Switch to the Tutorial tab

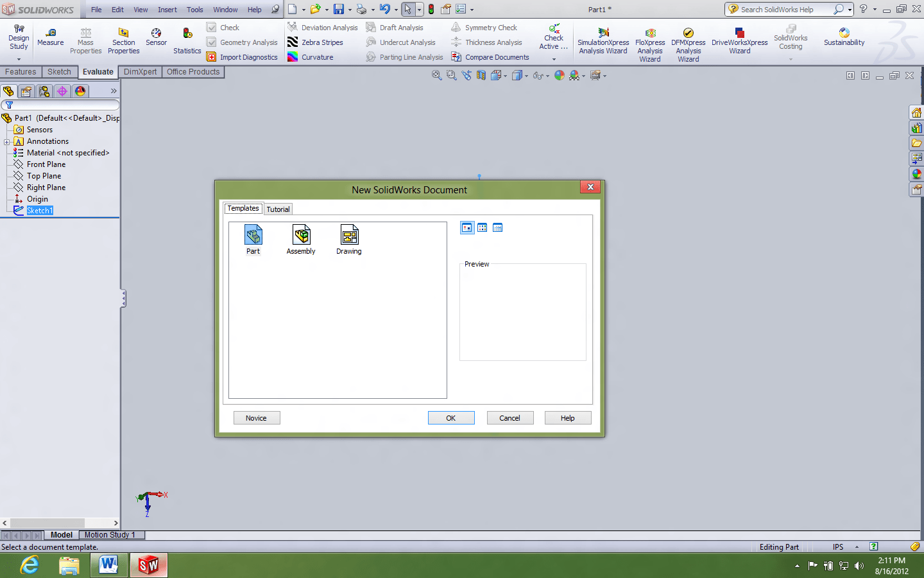click(x=278, y=209)
